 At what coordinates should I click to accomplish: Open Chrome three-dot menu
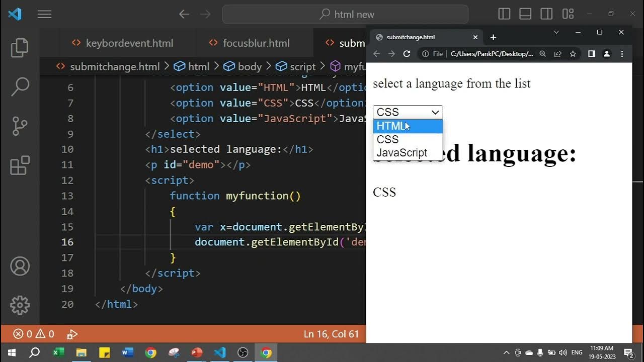coord(622,54)
